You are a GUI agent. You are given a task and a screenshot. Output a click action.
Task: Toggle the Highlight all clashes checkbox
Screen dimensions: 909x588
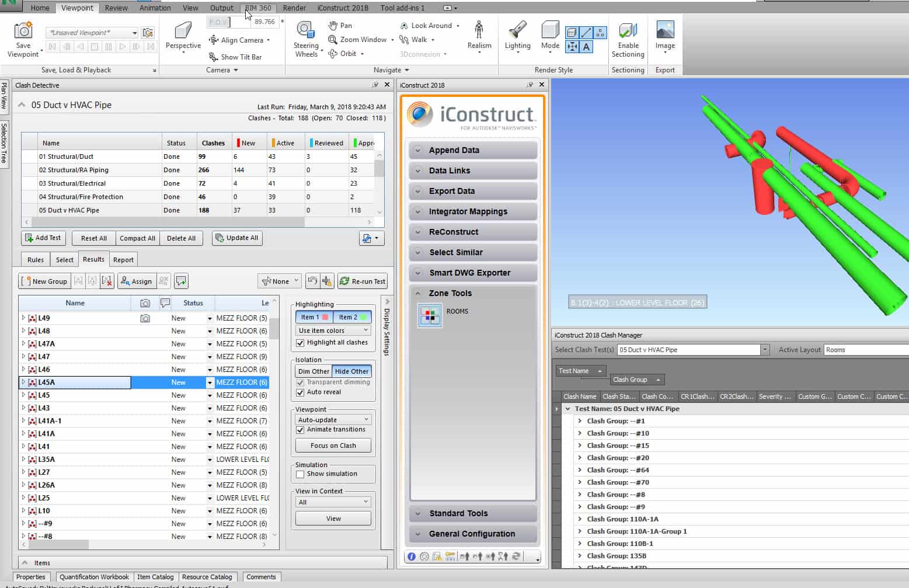[300, 343]
